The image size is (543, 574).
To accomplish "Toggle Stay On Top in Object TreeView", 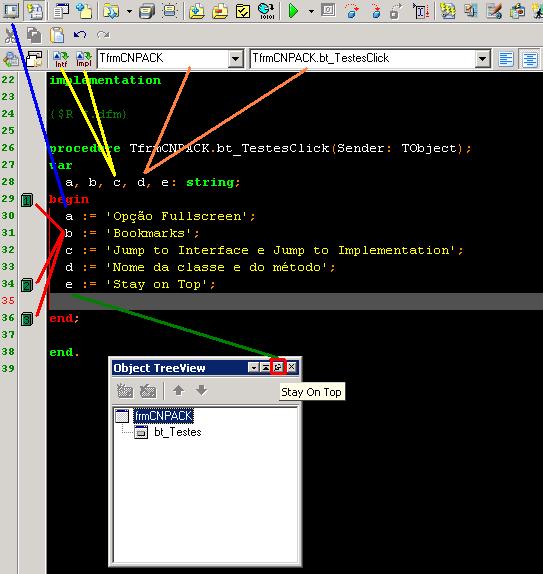I will point(278,367).
